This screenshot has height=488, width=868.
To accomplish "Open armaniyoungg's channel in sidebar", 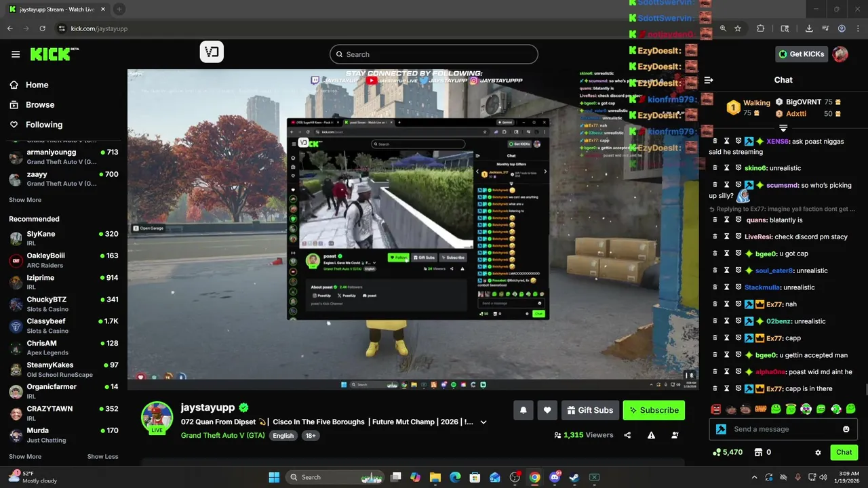I will pyautogui.click(x=64, y=157).
